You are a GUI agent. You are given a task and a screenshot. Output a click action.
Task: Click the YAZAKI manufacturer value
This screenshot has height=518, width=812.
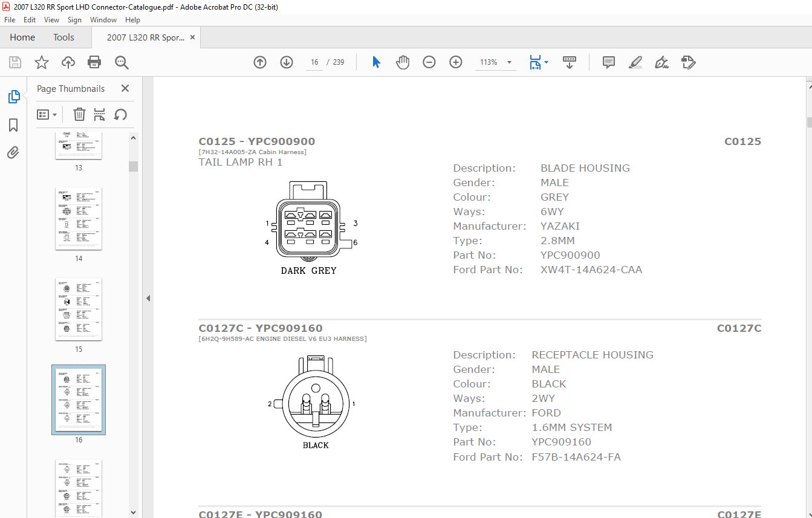560,226
